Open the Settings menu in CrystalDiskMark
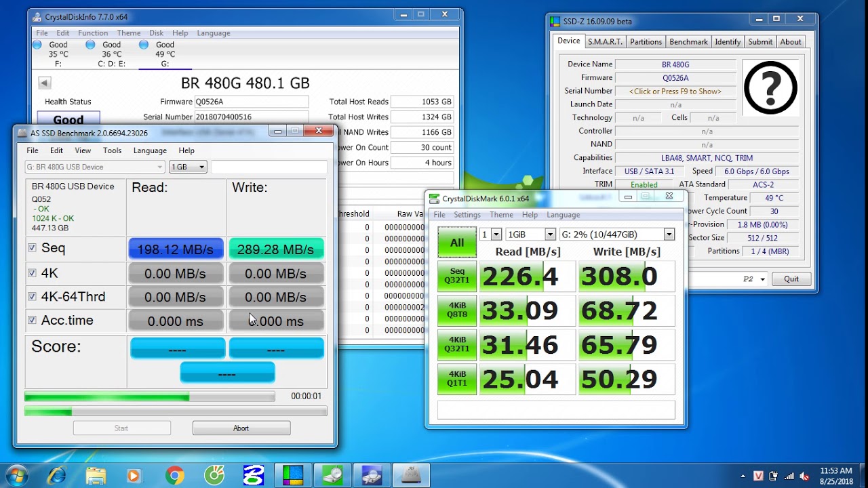Image resolution: width=868 pixels, height=488 pixels. 467,215
